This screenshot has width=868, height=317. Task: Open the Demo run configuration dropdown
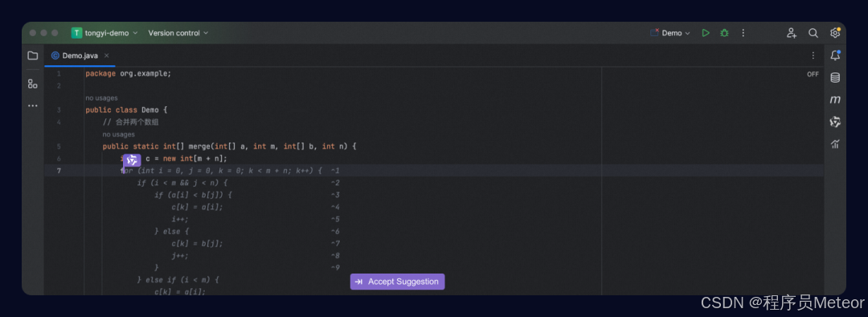(x=670, y=33)
